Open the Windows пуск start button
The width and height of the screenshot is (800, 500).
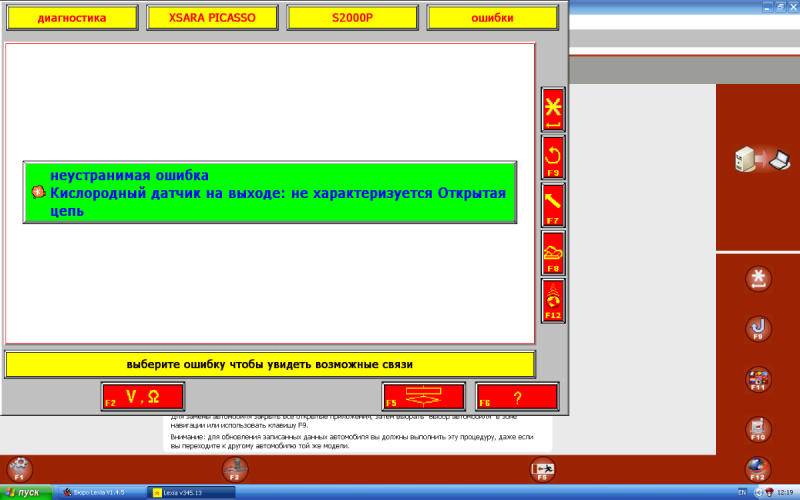(26, 493)
